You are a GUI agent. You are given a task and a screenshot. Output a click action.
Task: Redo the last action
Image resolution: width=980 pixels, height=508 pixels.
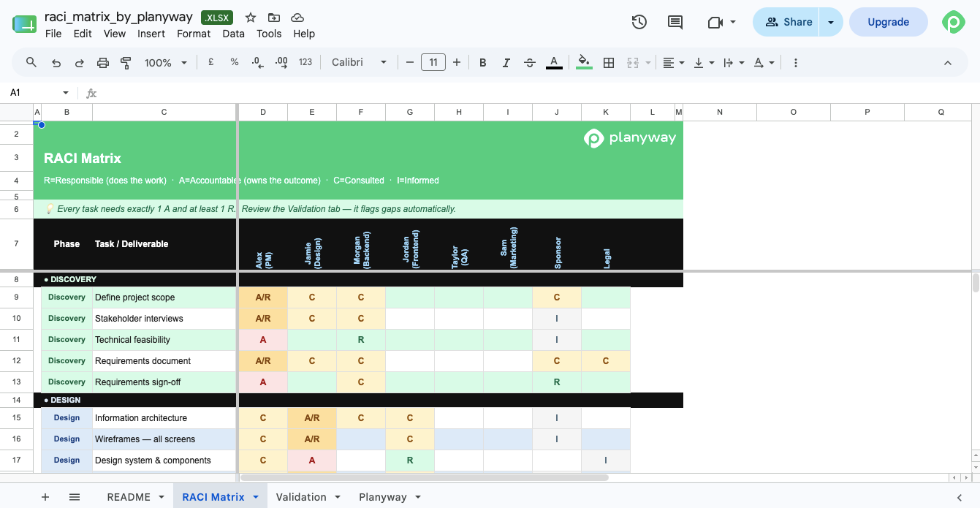pos(80,63)
